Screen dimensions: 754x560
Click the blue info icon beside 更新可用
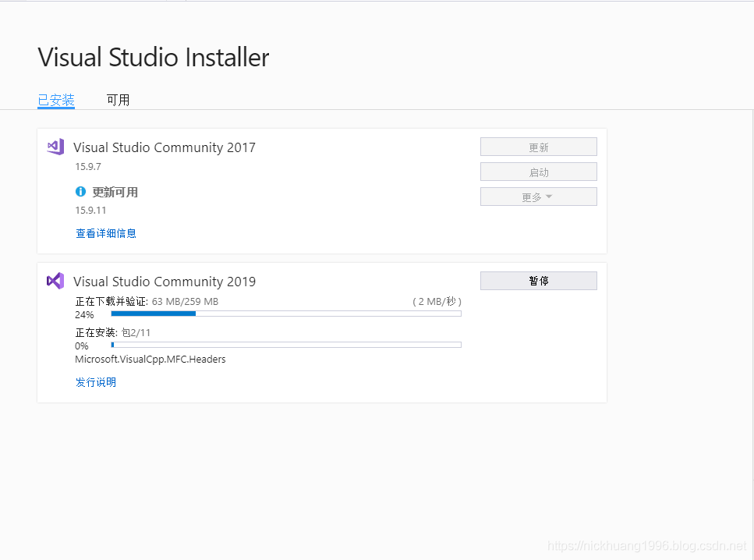80,192
